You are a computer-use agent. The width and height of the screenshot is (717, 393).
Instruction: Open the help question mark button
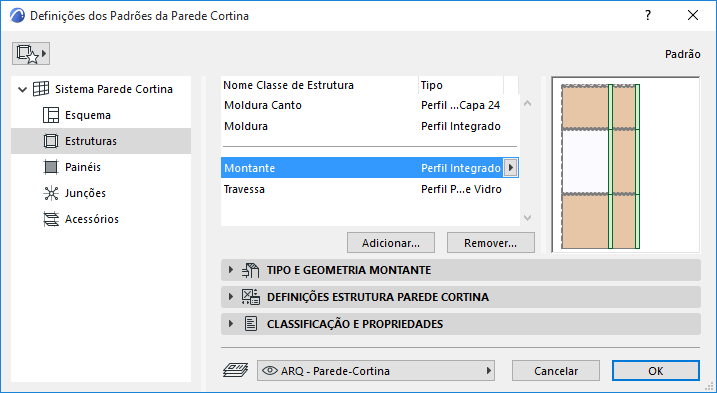point(648,16)
